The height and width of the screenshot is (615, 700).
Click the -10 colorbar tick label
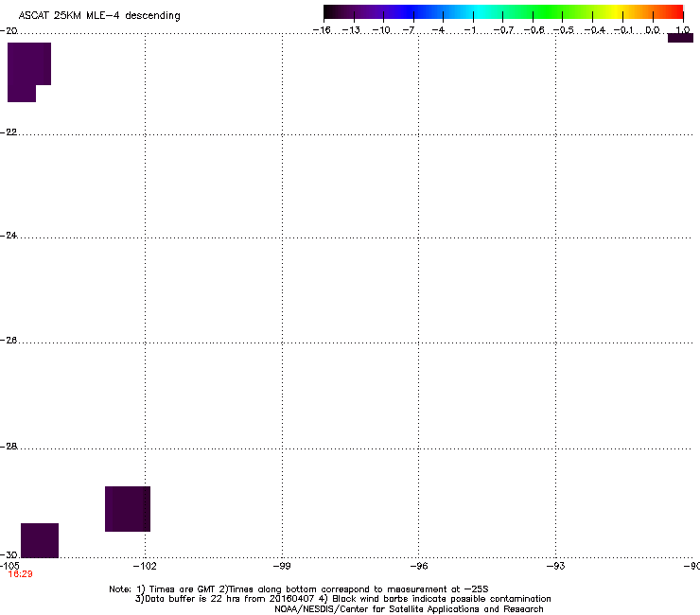(x=381, y=30)
